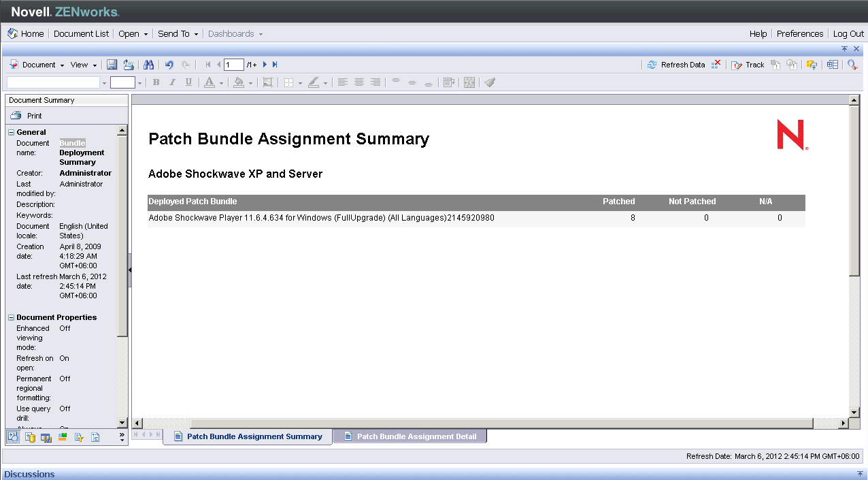Select Patch Bundle Assignment Summary tab

pos(248,436)
